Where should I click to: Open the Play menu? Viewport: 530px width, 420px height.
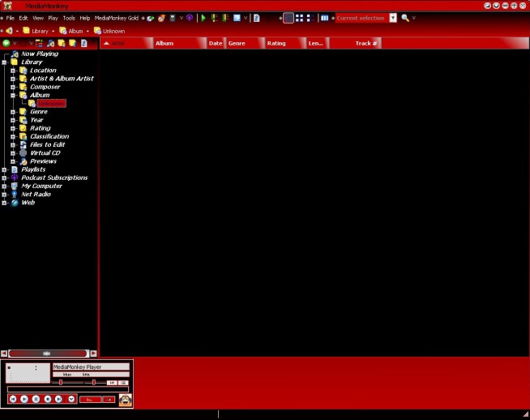(x=53, y=19)
